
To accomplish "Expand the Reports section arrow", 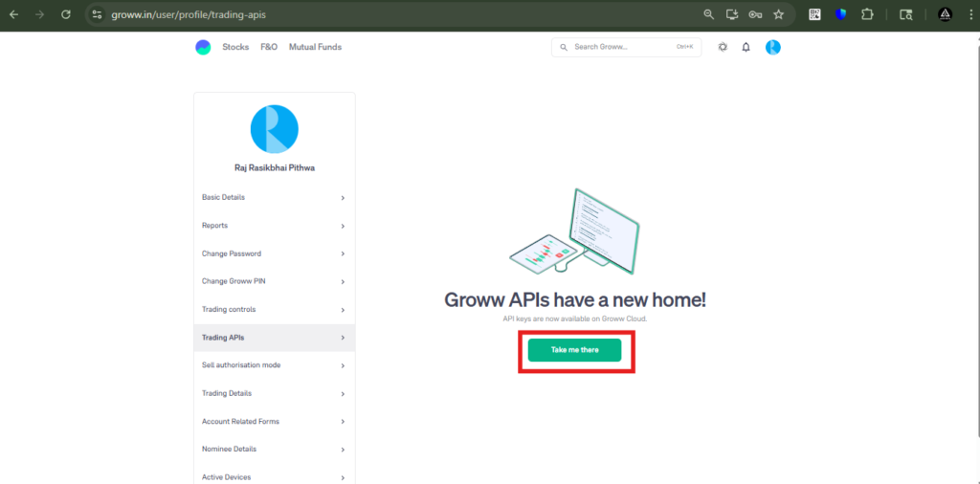I will click(343, 226).
